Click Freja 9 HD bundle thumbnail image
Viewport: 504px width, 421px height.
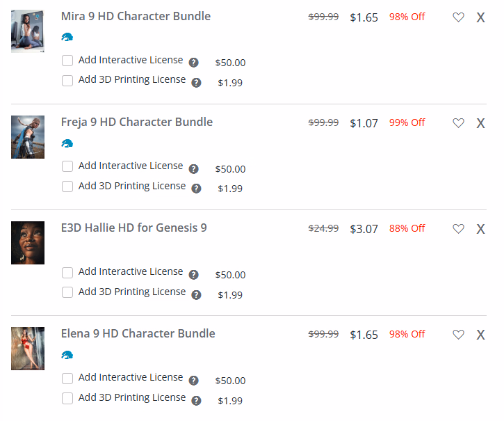pos(28,137)
